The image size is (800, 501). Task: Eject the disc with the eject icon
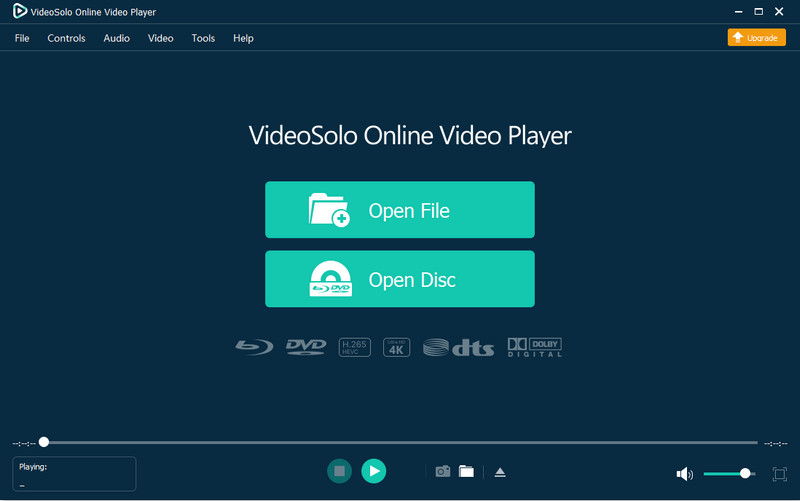tap(500, 472)
